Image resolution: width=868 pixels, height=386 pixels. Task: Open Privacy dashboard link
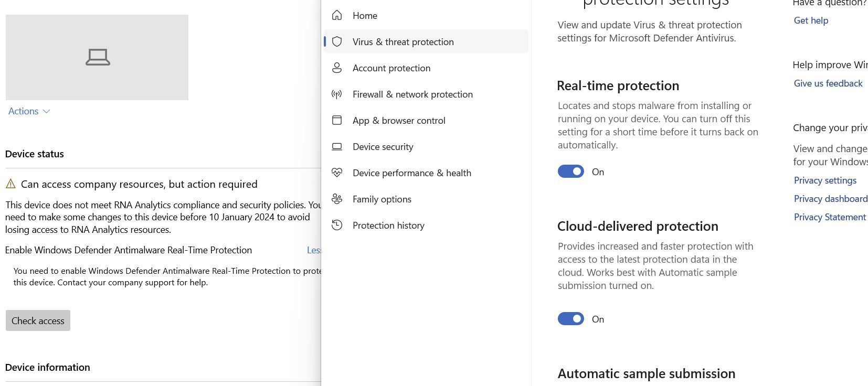[x=830, y=199]
